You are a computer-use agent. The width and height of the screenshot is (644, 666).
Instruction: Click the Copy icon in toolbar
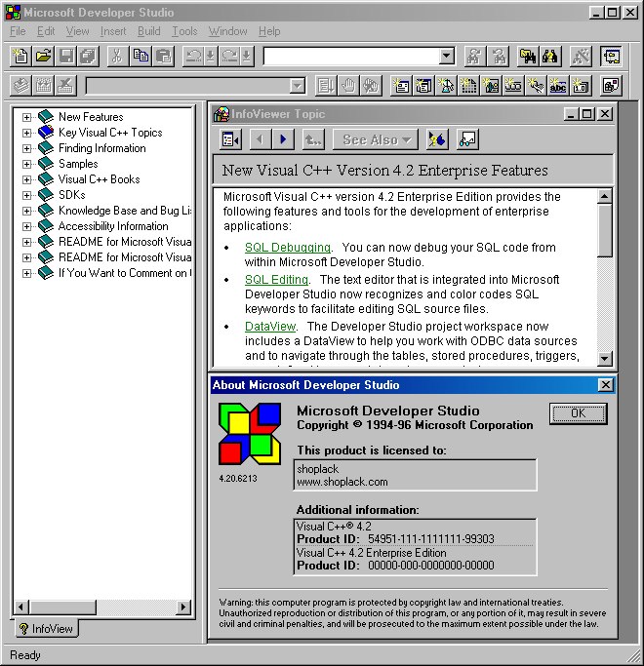141,56
